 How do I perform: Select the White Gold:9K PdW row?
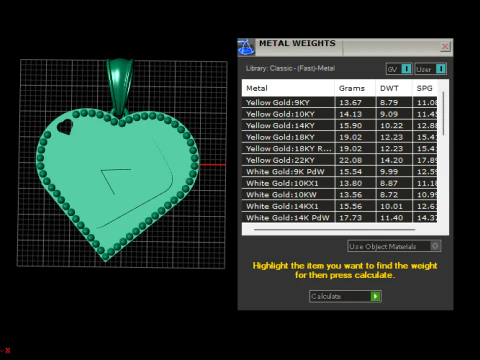coord(339,172)
